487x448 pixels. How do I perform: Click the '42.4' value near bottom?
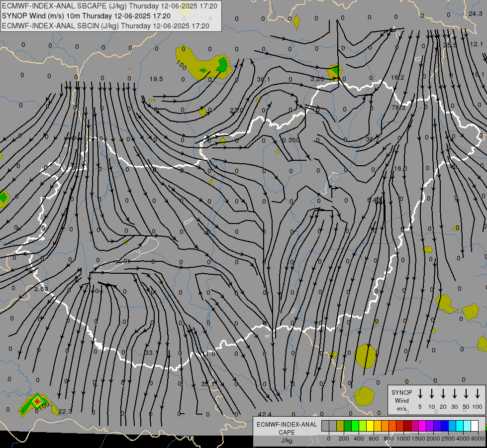(x=265, y=415)
